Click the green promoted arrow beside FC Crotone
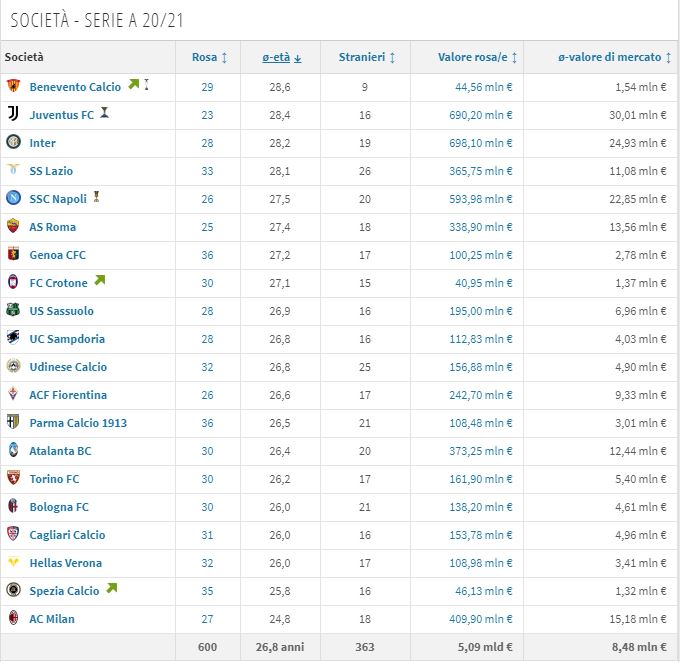680x662 pixels. [x=99, y=282]
